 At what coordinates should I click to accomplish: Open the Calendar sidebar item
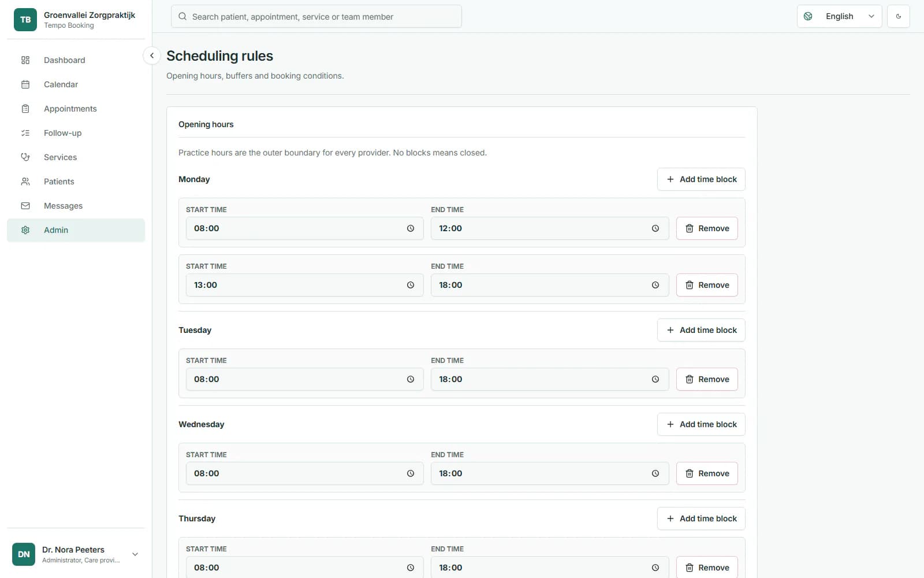coord(76,84)
